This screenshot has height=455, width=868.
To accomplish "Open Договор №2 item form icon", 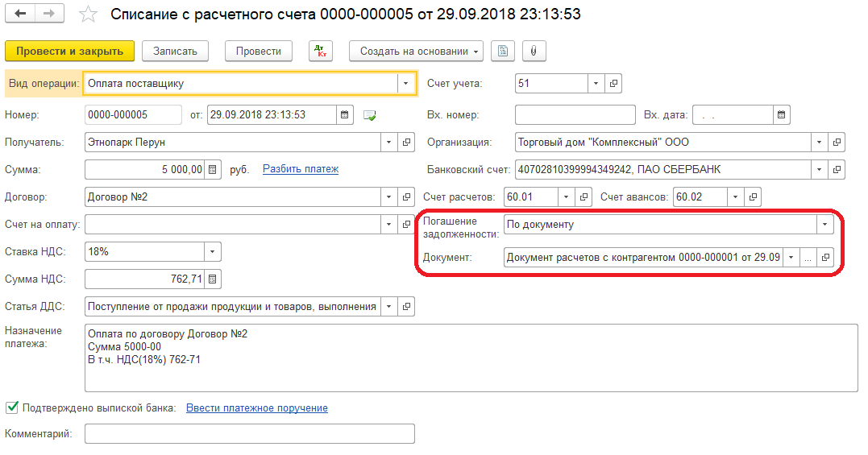I will click(x=406, y=196).
